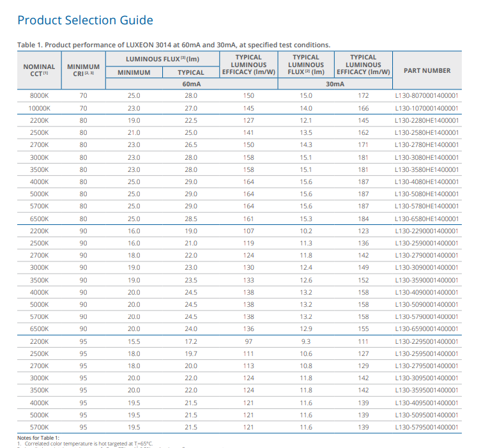Click the 8000K nominal CCT cell

[x=40, y=96]
